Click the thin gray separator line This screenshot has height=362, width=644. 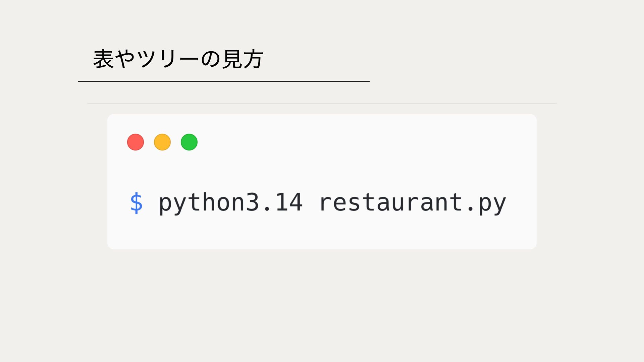click(x=322, y=103)
